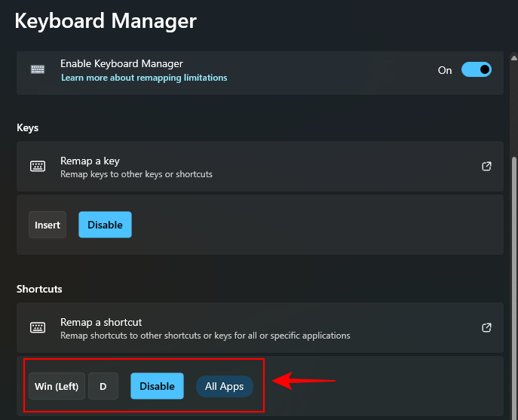Click the Disable chip in the shortcut row

[157, 386]
